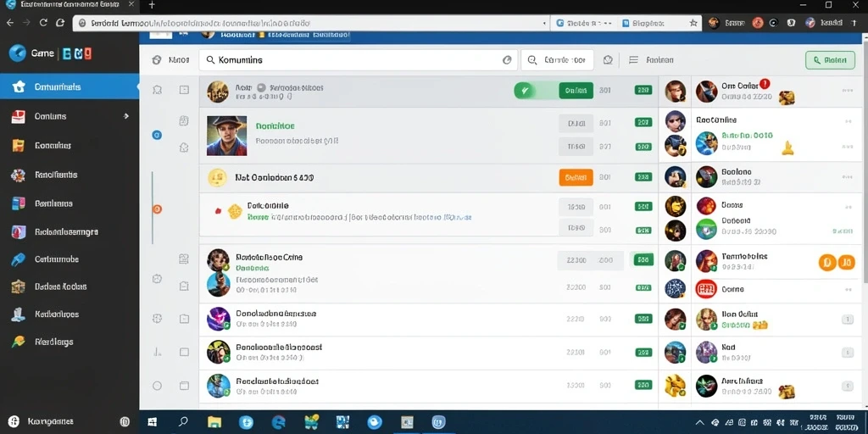Screen dimensions: 868x434
Task: Click the count badge in bottom right row
Action: point(847,386)
